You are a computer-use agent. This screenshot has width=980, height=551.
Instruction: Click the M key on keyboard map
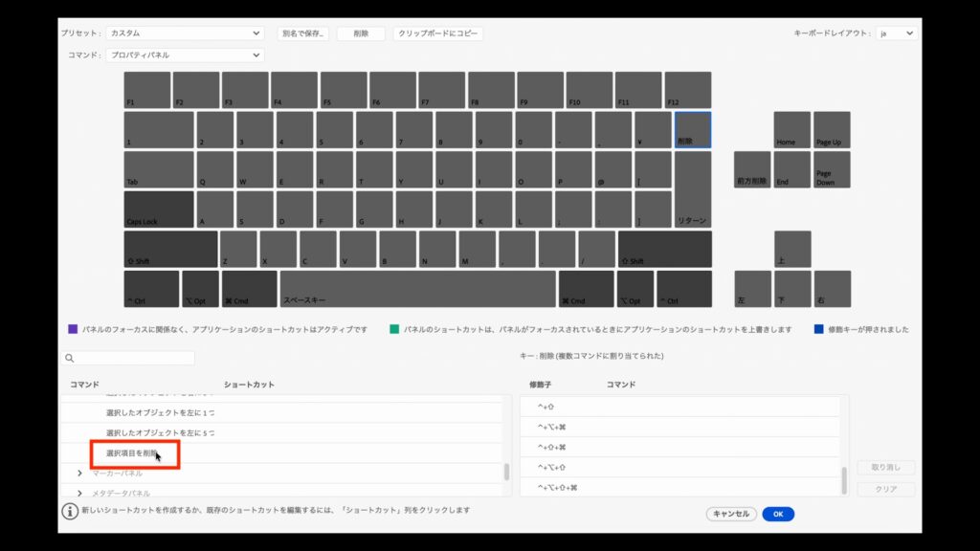(x=477, y=249)
